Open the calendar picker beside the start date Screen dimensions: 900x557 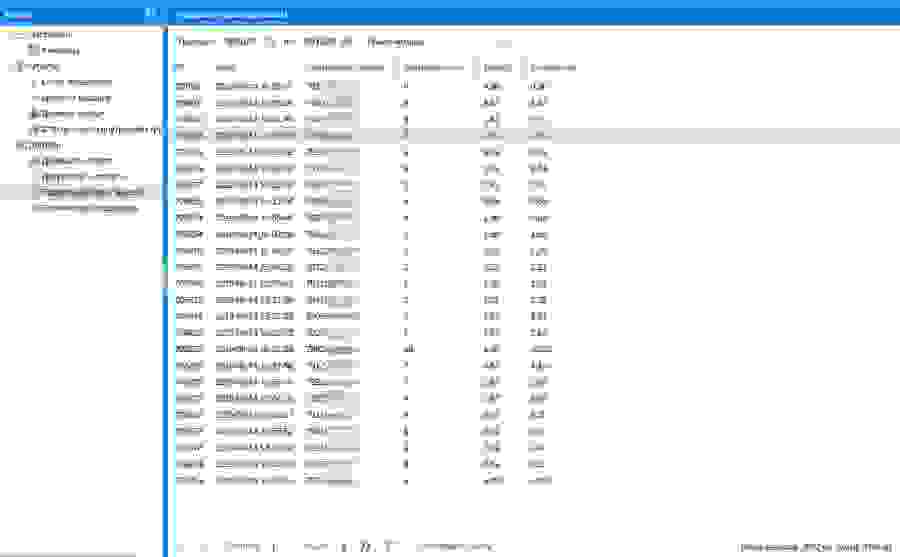pos(268,42)
